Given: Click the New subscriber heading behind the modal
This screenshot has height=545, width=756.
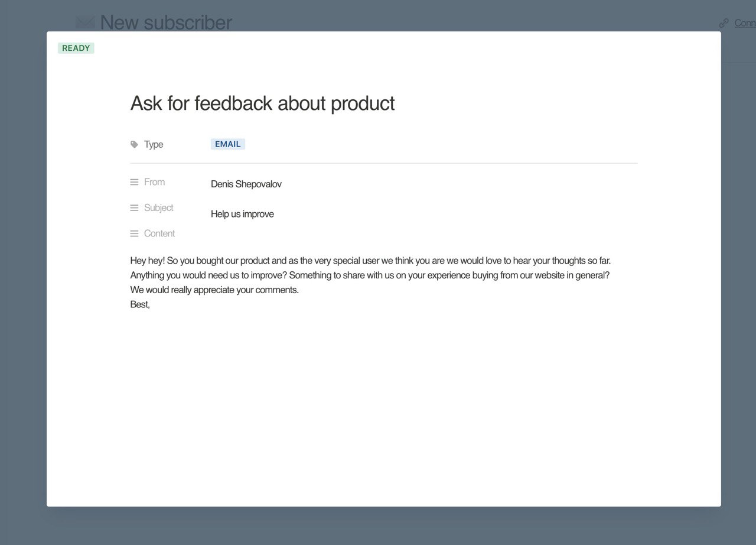Looking at the screenshot, I should point(166,22).
